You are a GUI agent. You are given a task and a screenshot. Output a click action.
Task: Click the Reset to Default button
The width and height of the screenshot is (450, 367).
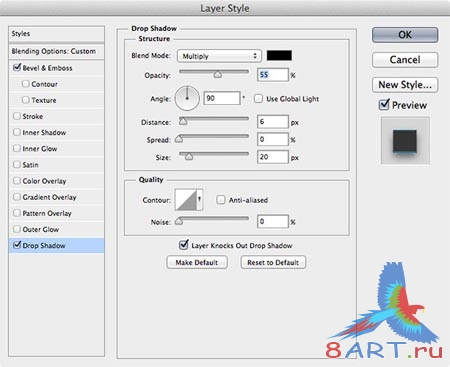pos(273,262)
